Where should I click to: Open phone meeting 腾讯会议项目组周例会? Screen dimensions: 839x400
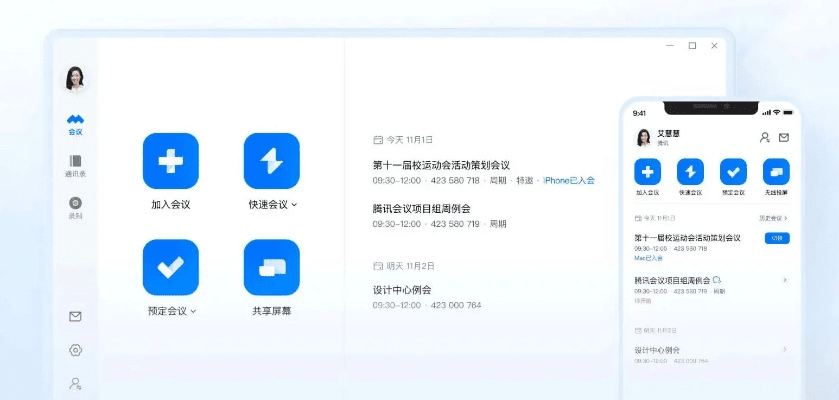(x=673, y=281)
